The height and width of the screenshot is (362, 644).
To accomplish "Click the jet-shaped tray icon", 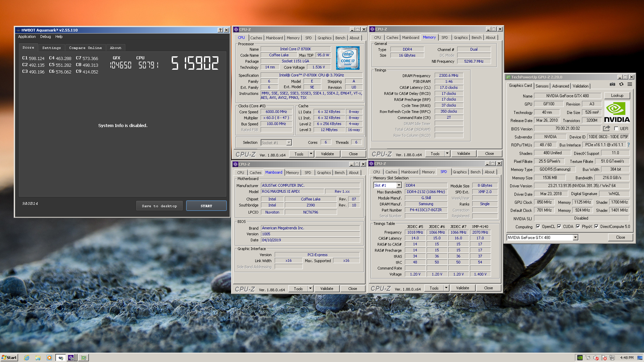I will tap(588, 358).
